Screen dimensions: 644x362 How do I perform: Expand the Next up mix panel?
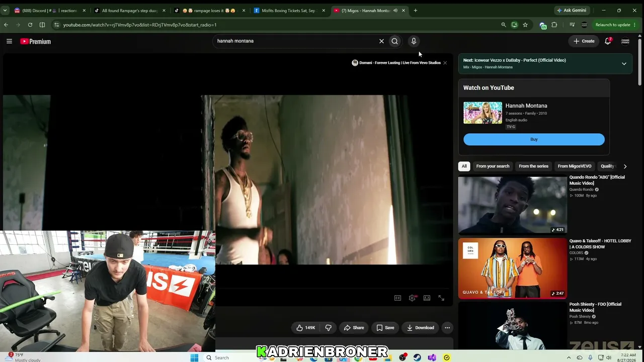pyautogui.click(x=624, y=64)
